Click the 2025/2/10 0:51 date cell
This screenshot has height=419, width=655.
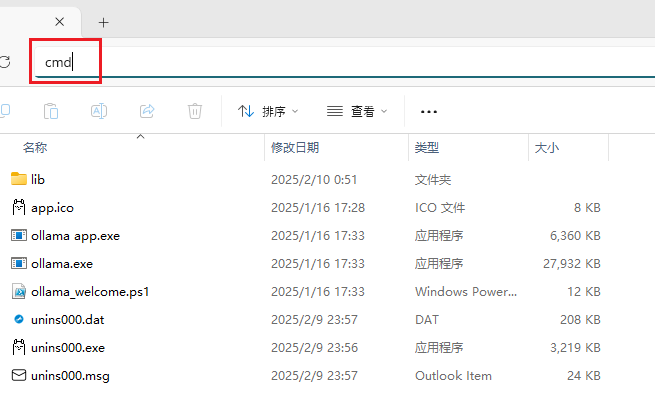[314, 180]
